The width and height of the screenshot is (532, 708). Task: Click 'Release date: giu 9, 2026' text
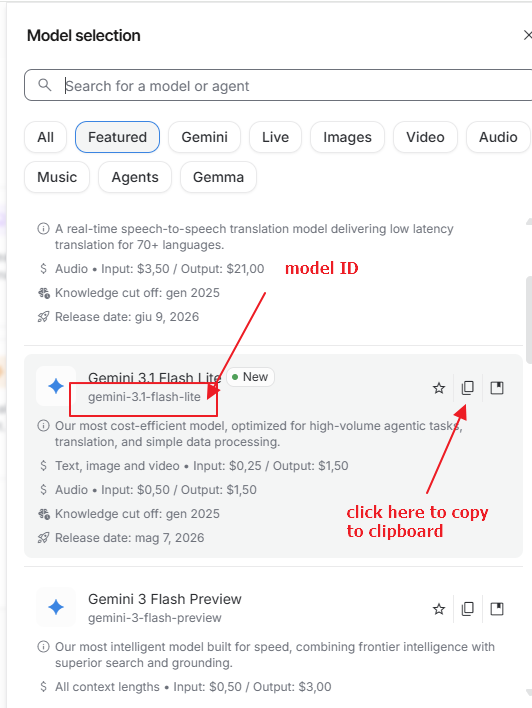pos(127,317)
